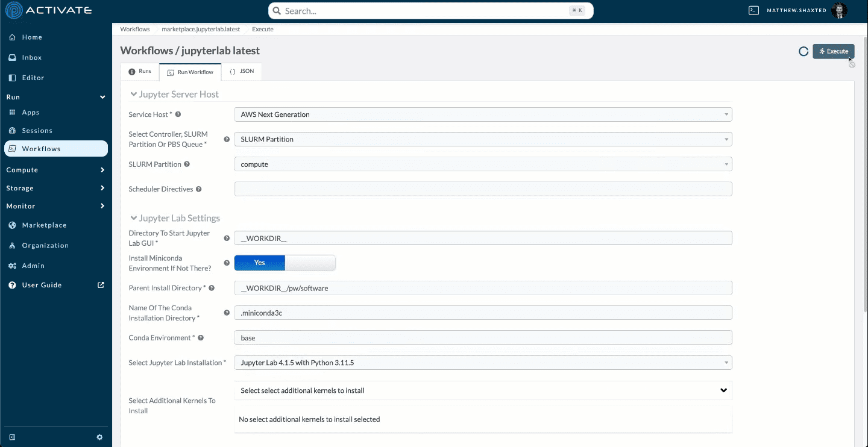Collapse the Jupyter Server Host section
868x447 pixels.
pos(134,95)
